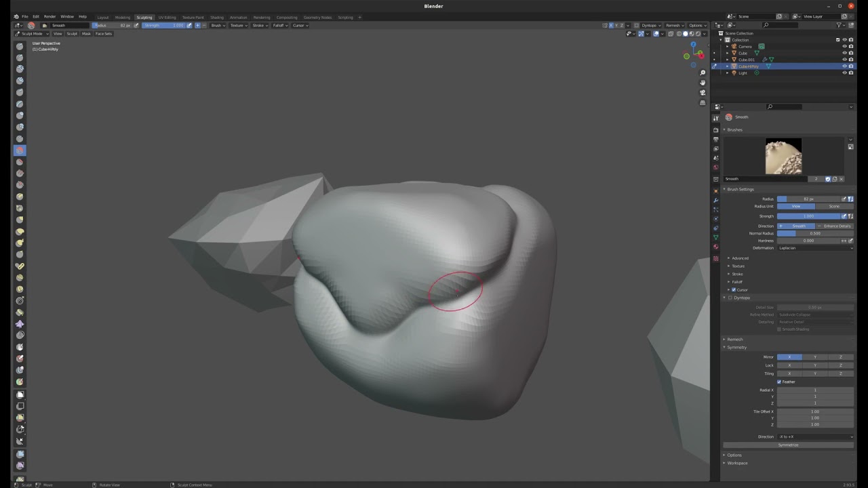Click the blue Z axis on navigation gizmo
868x488 pixels.
pos(693,45)
